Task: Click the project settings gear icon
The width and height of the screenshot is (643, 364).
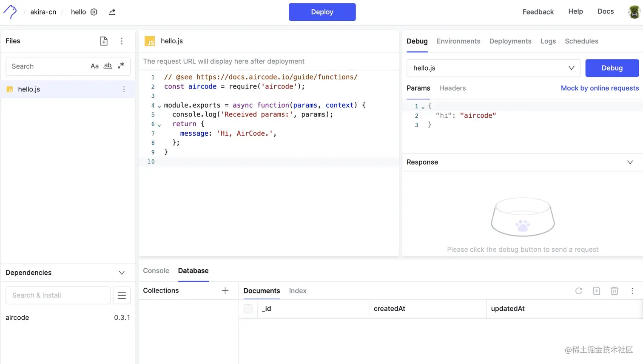Action: (94, 12)
